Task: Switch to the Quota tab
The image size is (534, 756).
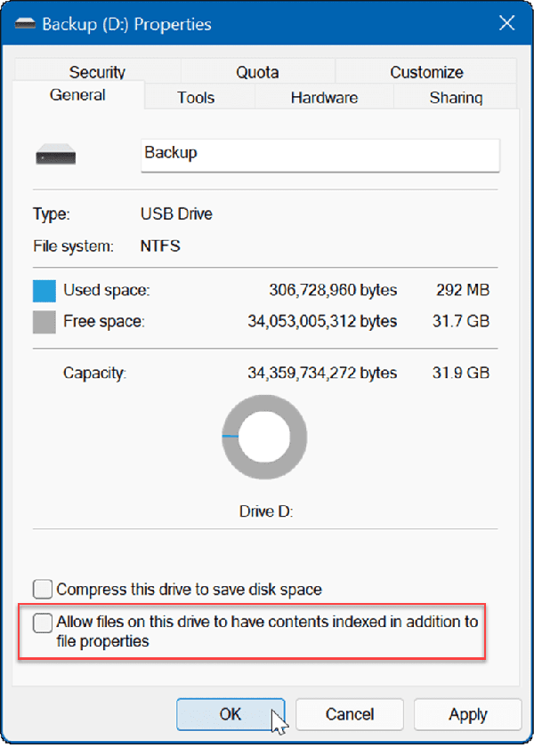Action: [x=257, y=72]
